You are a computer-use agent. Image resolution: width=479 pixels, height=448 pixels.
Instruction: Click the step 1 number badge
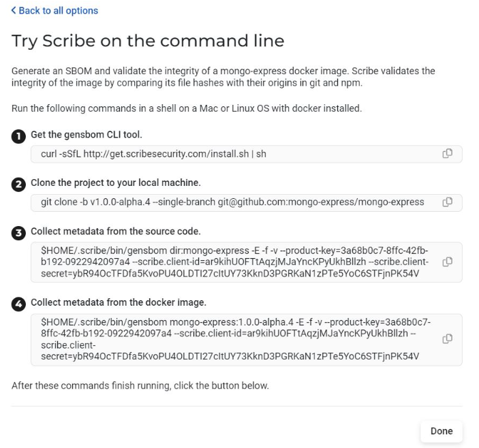[x=18, y=135]
